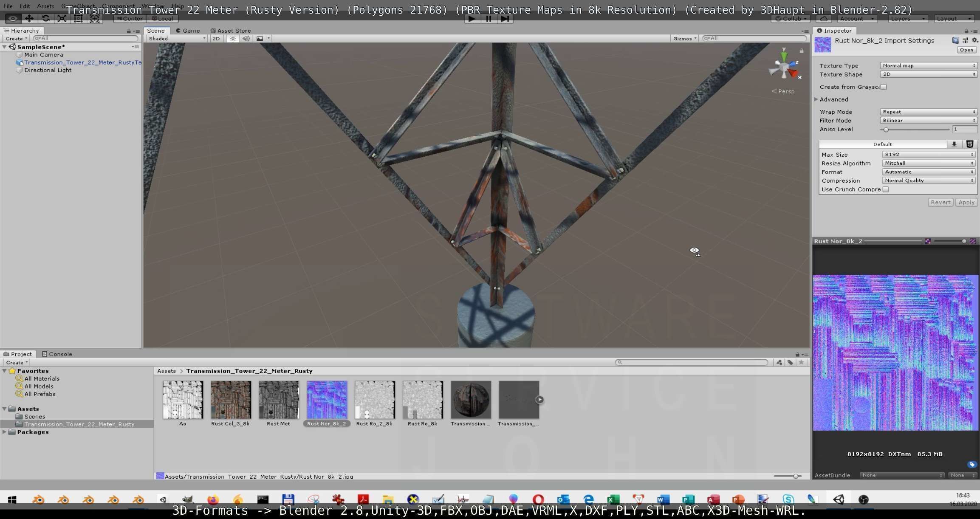Expand the Packages folder

pyautogui.click(x=4, y=432)
